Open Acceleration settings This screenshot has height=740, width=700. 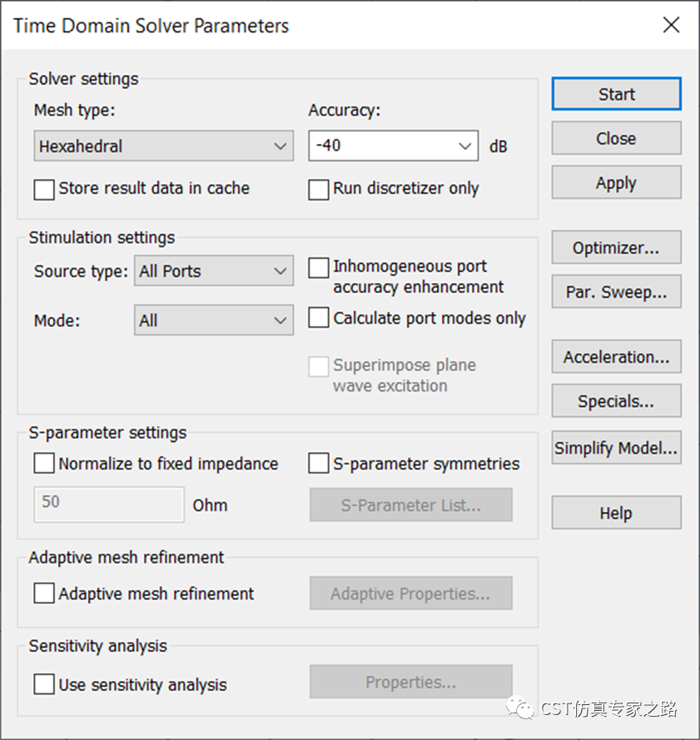[616, 357]
